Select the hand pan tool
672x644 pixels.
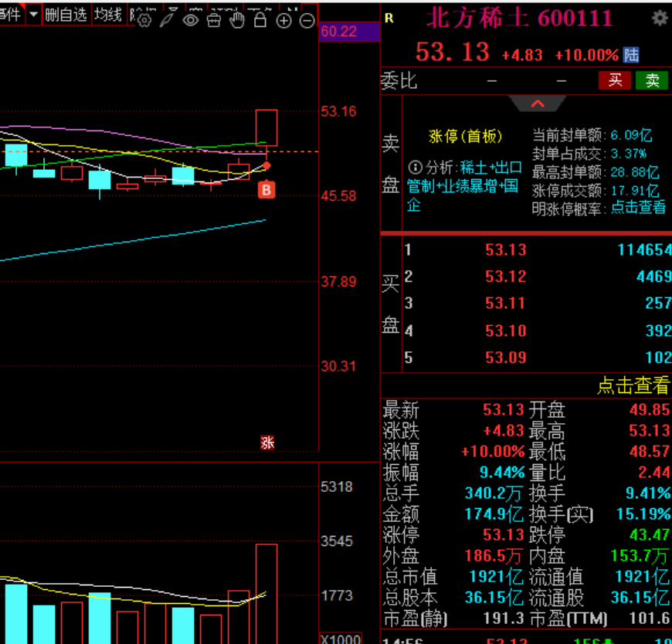236,20
